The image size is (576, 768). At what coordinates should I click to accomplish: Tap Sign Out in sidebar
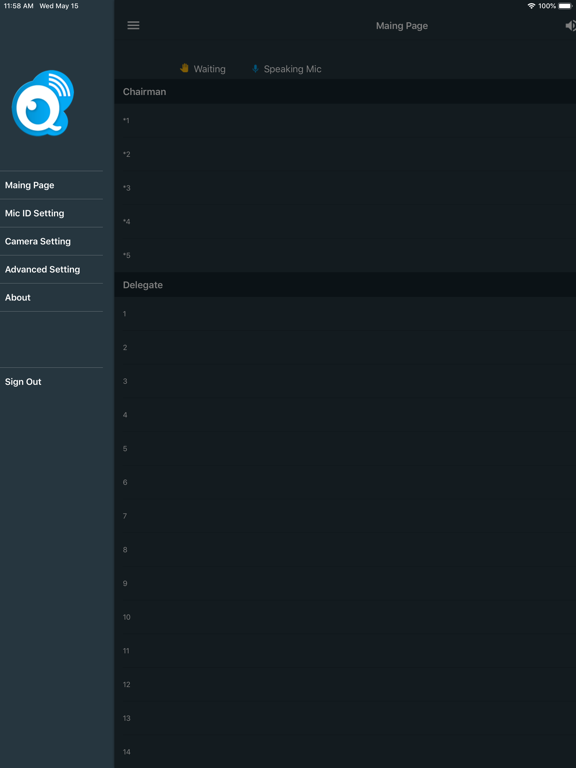tap(51, 382)
